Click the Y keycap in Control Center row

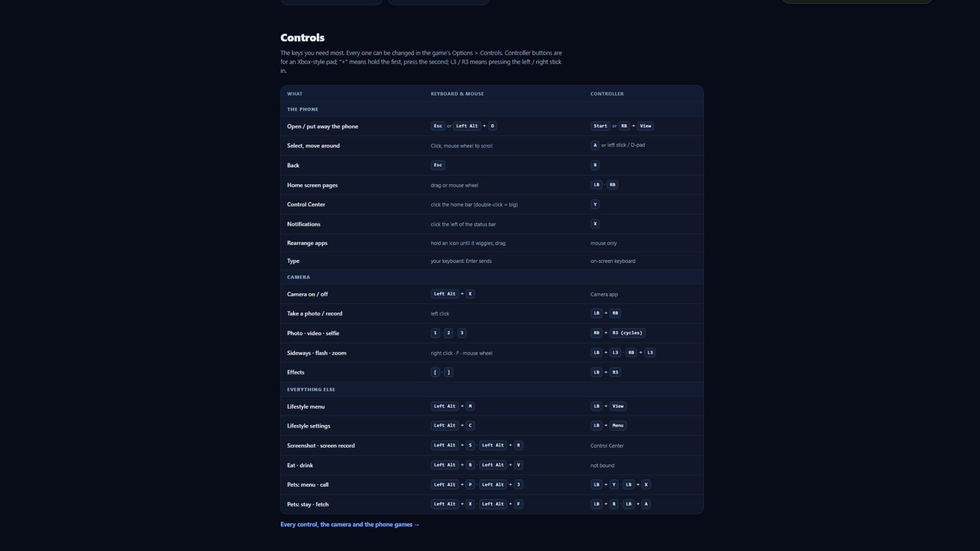595,205
